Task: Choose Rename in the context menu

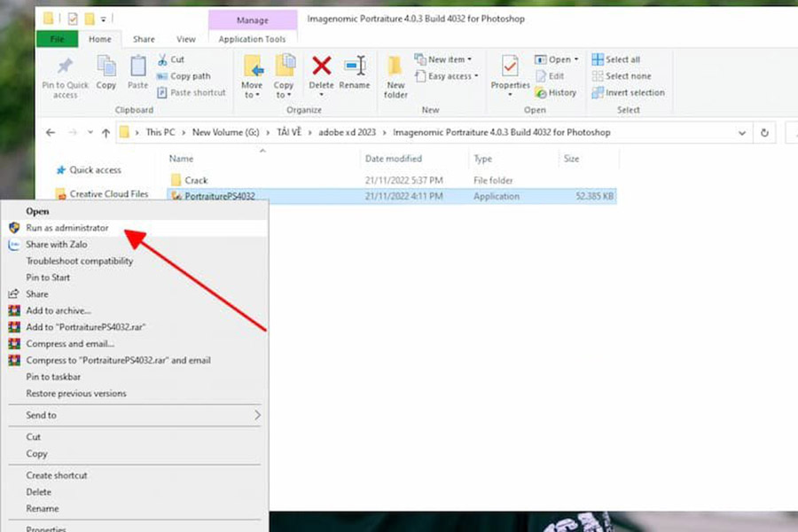Action: (135, 509)
